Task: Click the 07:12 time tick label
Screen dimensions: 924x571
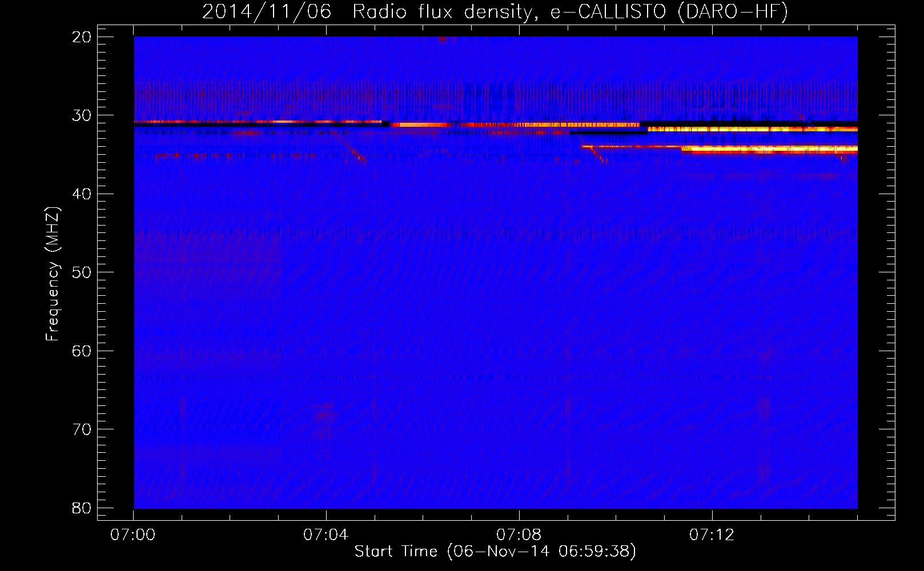Action: click(712, 535)
